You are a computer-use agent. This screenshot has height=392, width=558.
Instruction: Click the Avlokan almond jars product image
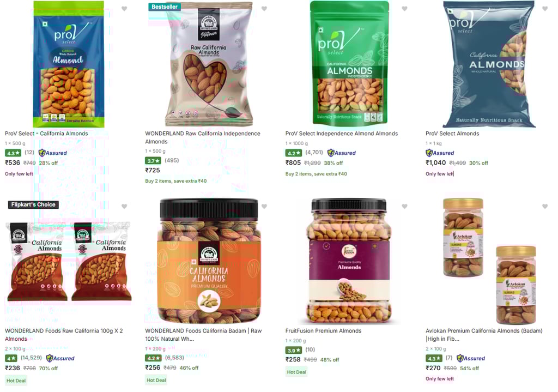point(490,261)
